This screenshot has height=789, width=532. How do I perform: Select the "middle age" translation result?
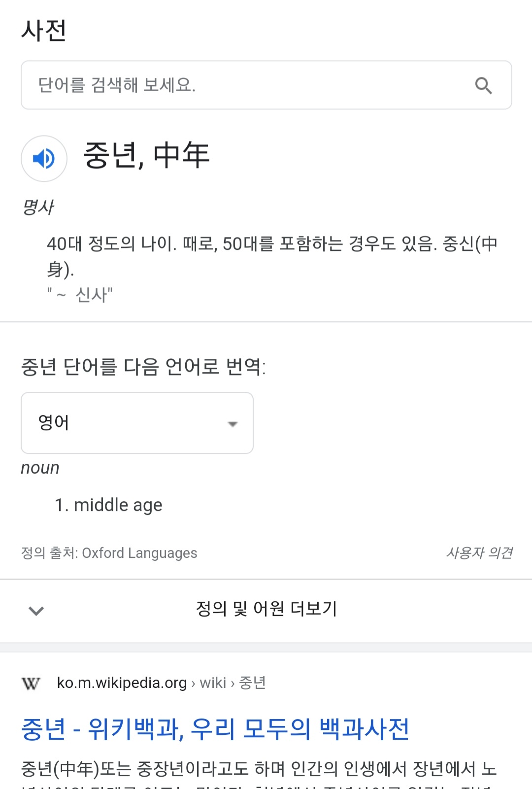(x=118, y=505)
